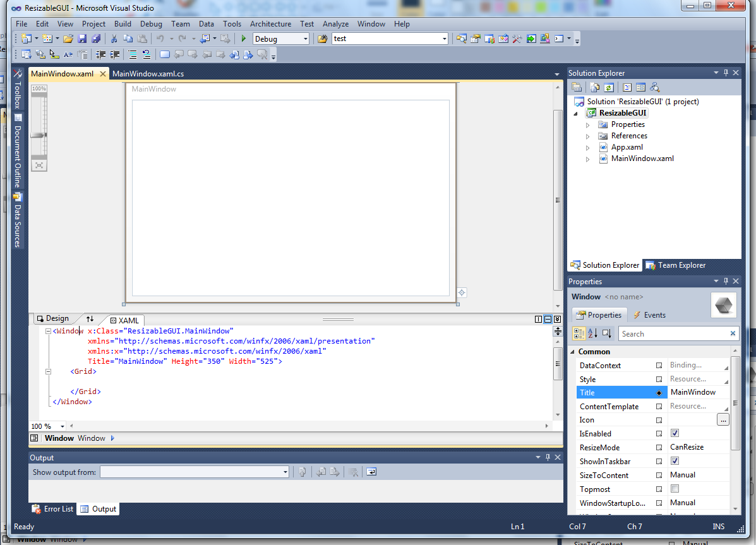Cut selection using the scissors icon
This screenshot has width=756, height=545.
[114, 39]
